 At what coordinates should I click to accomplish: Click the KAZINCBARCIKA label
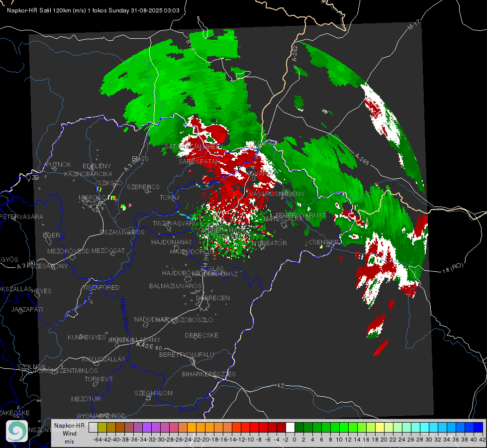point(88,174)
